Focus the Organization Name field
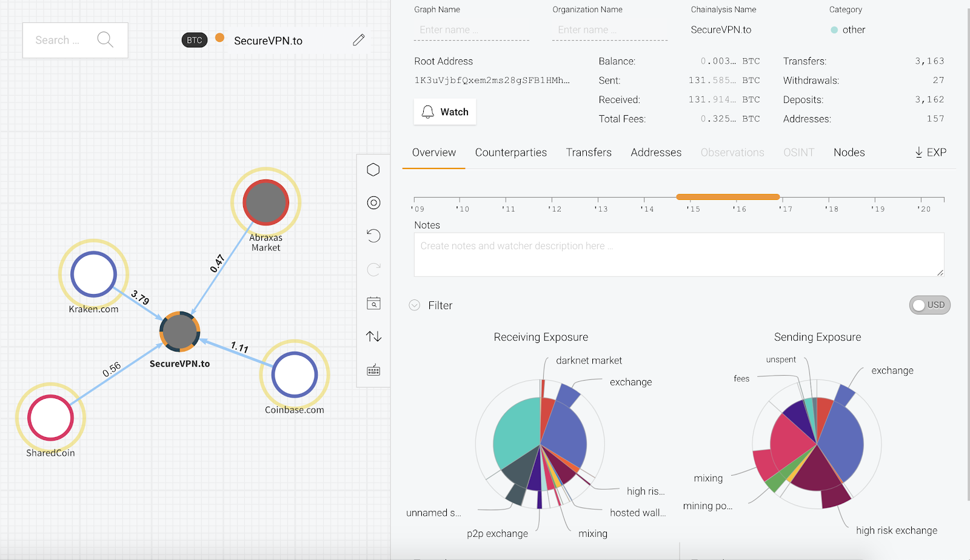This screenshot has height=560, width=970. pos(609,30)
